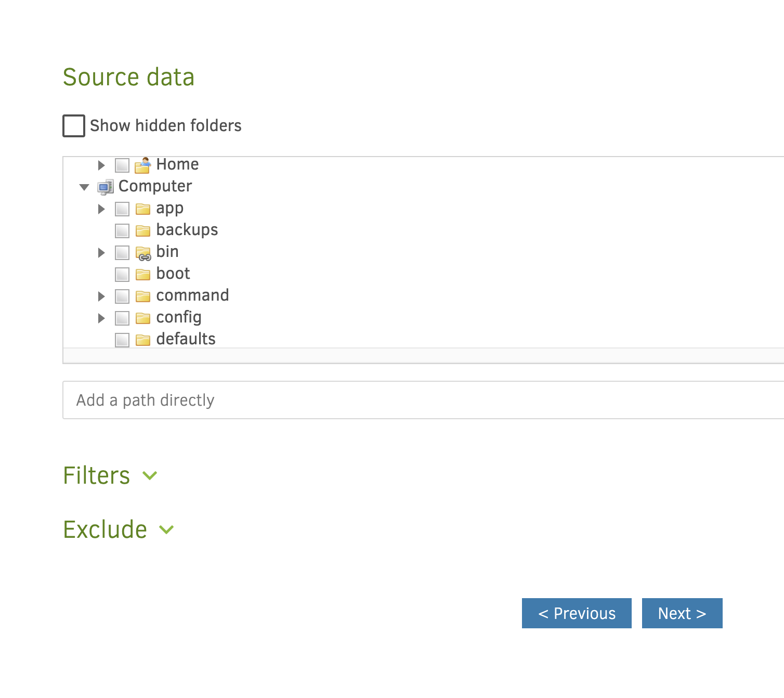Click the boot folder icon

point(142,275)
